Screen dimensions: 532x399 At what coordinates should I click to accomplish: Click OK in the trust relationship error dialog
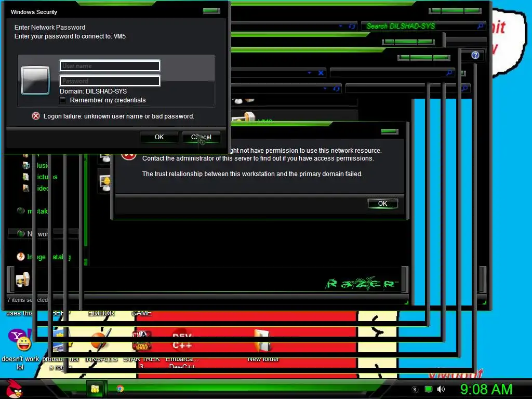pos(383,204)
